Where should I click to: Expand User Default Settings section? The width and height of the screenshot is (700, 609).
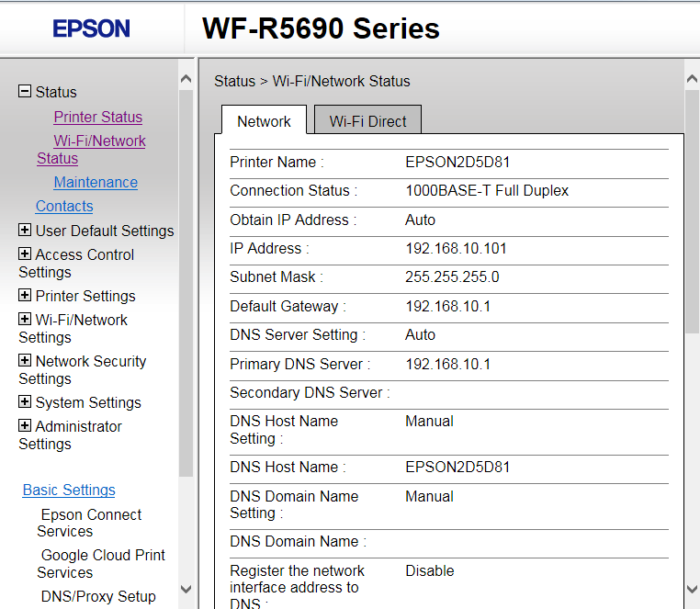point(25,231)
